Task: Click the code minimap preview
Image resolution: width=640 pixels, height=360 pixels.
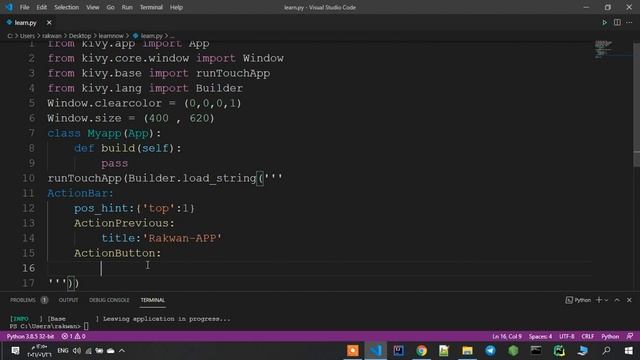Action: tap(604, 49)
